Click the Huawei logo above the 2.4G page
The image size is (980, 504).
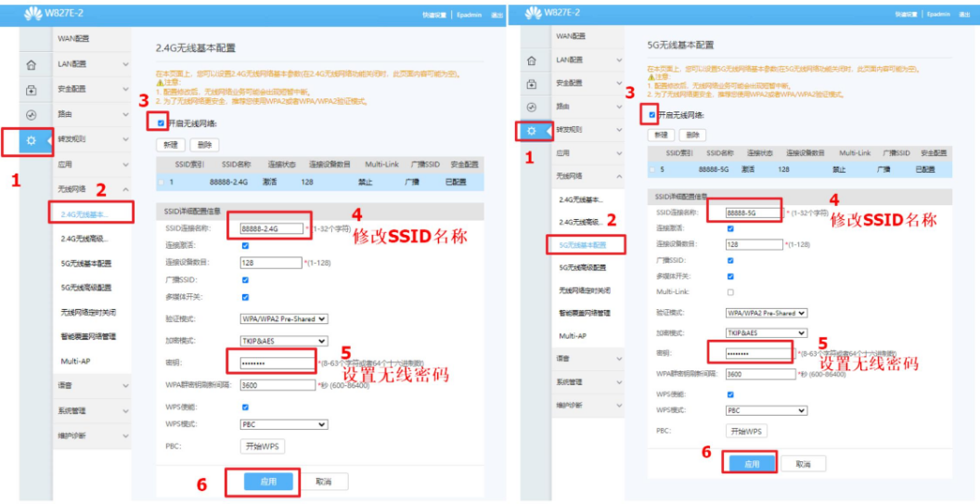[35, 12]
